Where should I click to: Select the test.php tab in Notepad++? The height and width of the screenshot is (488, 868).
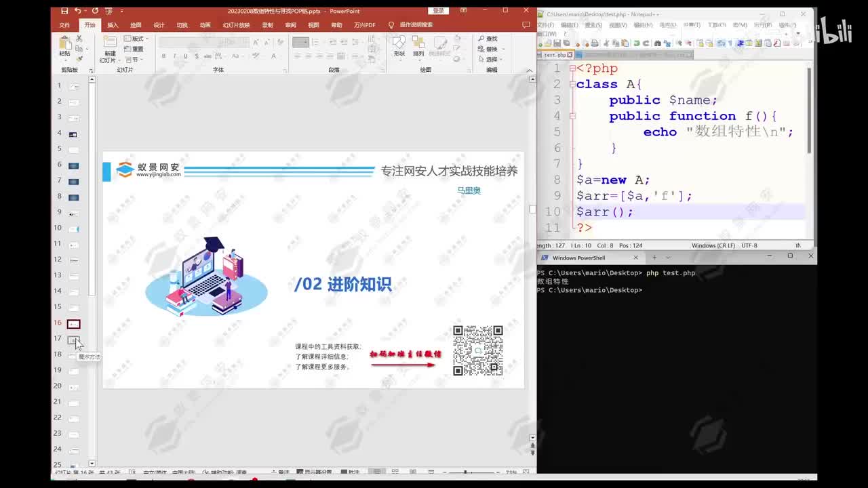tap(554, 55)
